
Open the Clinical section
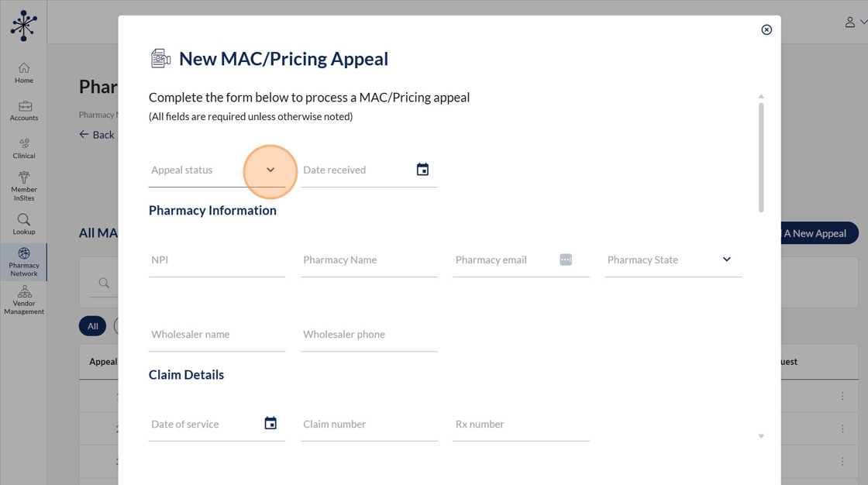(24, 148)
